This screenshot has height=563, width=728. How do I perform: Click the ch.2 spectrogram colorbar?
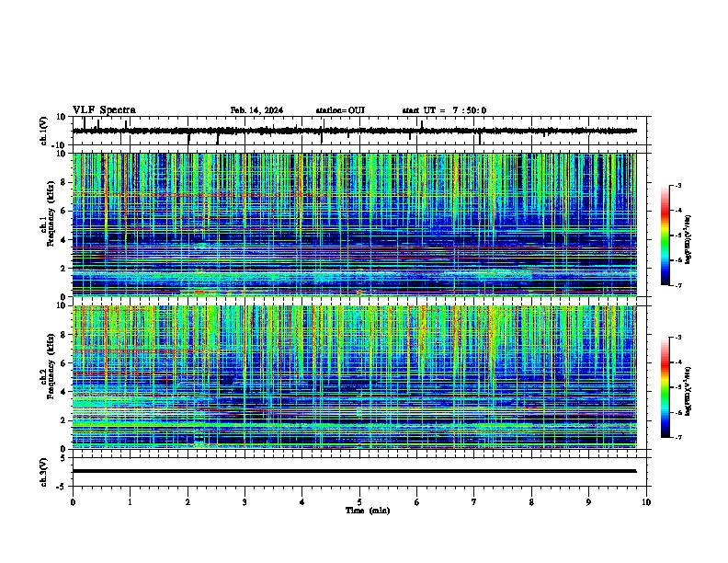click(x=665, y=387)
